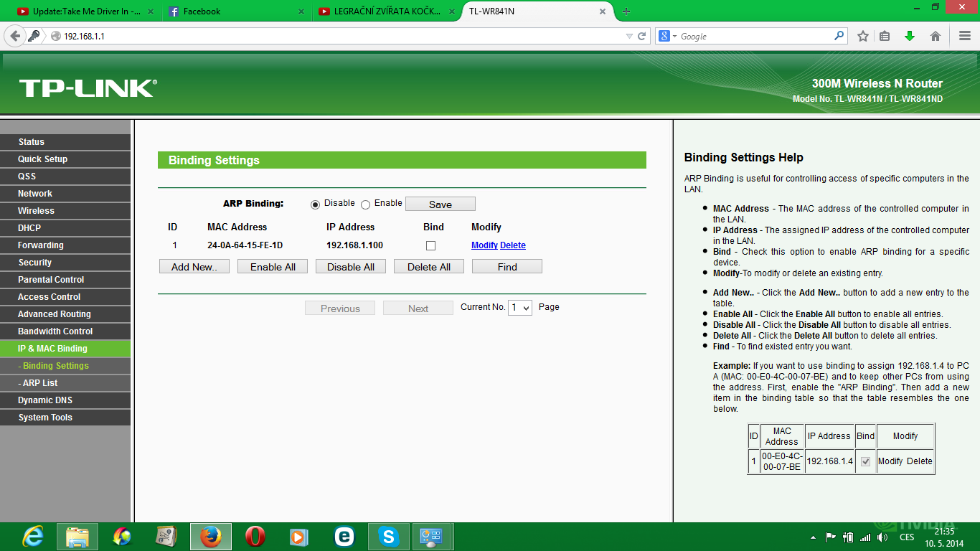Open the Control Panel taskbar icon
Screen dimensions: 980x551
pos(433,537)
